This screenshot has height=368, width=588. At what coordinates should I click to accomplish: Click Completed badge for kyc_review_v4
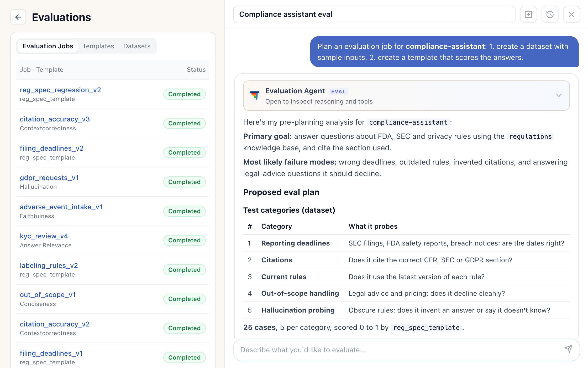click(184, 240)
